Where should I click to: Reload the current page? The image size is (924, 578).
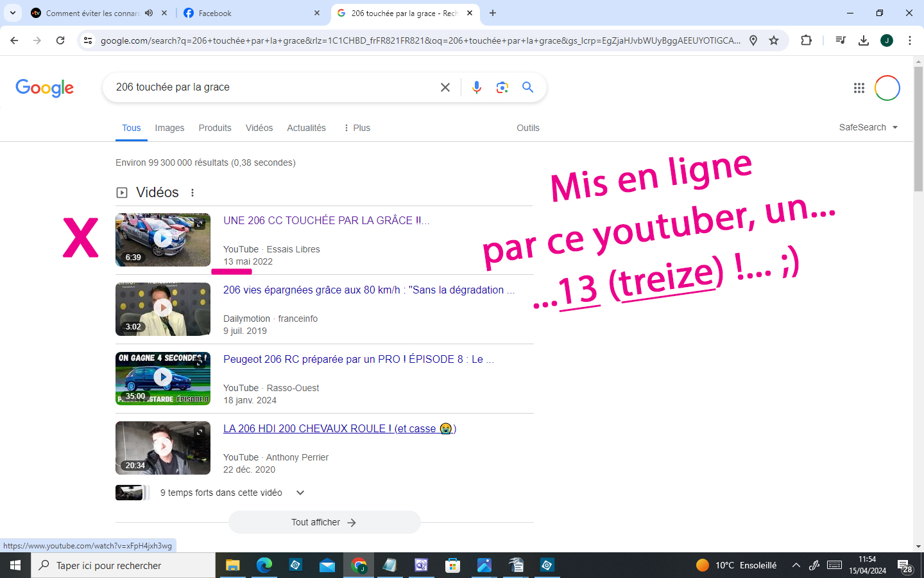[60, 40]
